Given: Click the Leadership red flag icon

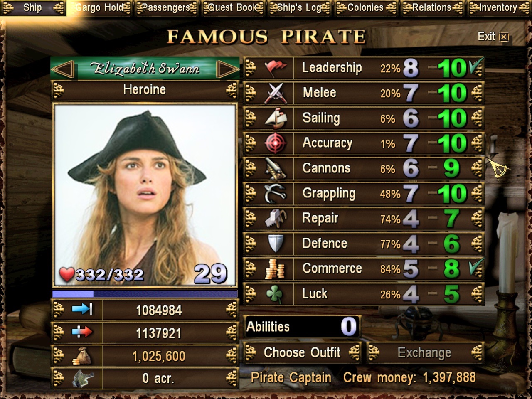Looking at the screenshot, I should (275, 68).
